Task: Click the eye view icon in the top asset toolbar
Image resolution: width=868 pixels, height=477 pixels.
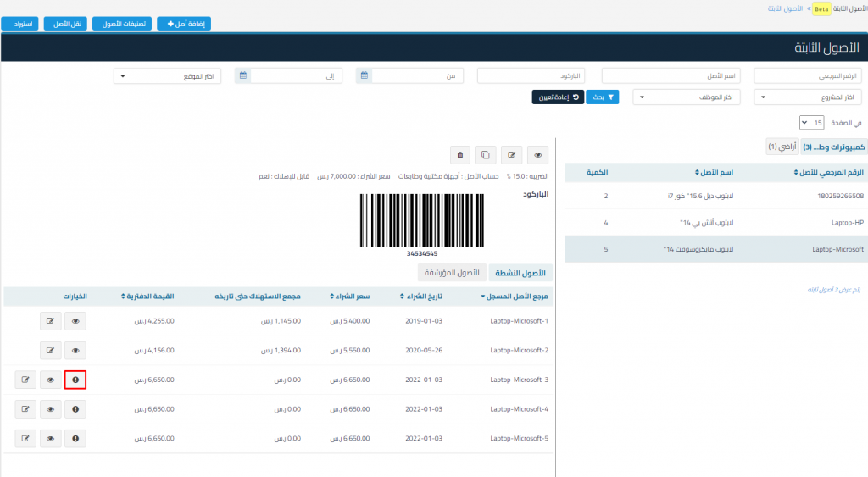Action: 537,154
